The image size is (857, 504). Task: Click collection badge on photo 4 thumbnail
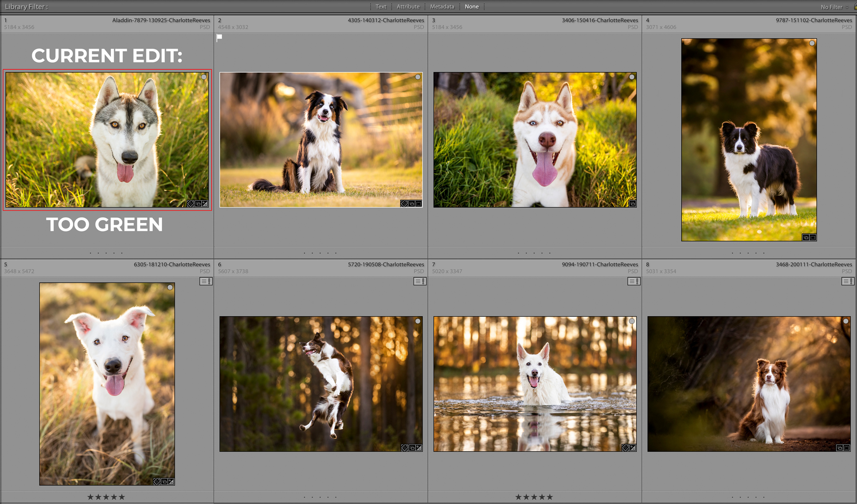tap(806, 238)
